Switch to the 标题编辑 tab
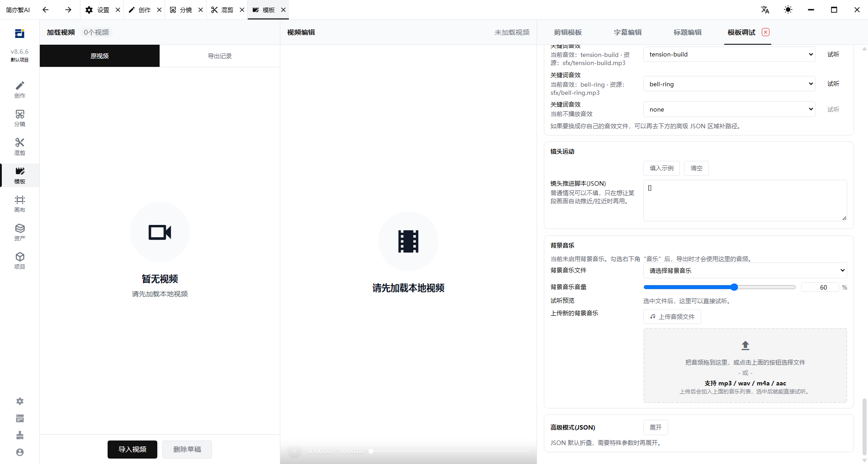868x464 pixels. click(688, 33)
